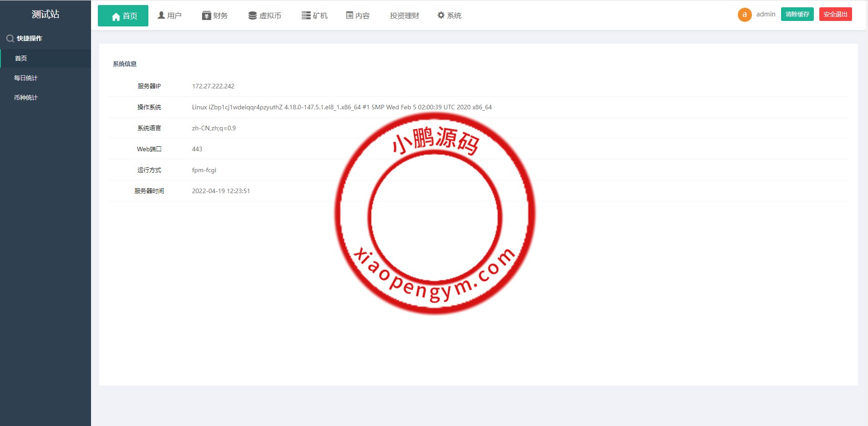868x426 pixels.
Task: Click the gear icon beside 系统
Action: pos(441,15)
